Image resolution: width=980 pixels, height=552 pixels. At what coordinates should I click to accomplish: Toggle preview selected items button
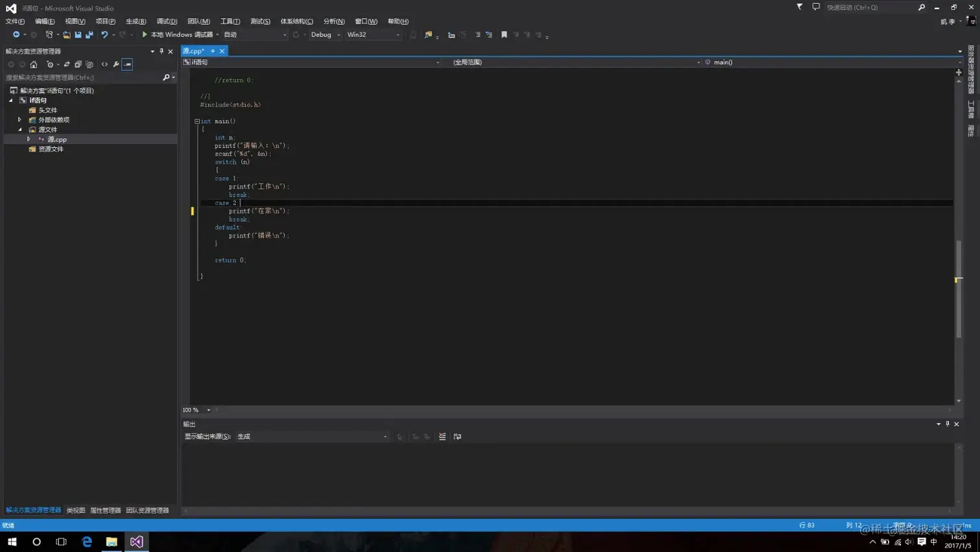pyautogui.click(x=128, y=64)
